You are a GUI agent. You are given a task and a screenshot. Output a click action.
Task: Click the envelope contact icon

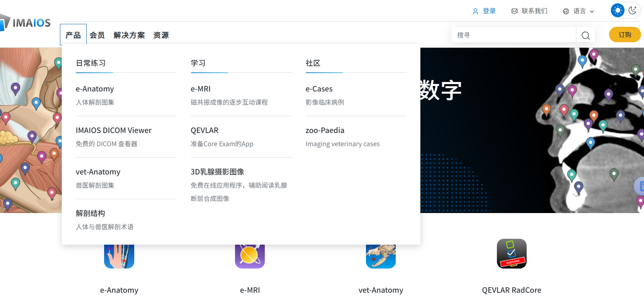point(515,11)
